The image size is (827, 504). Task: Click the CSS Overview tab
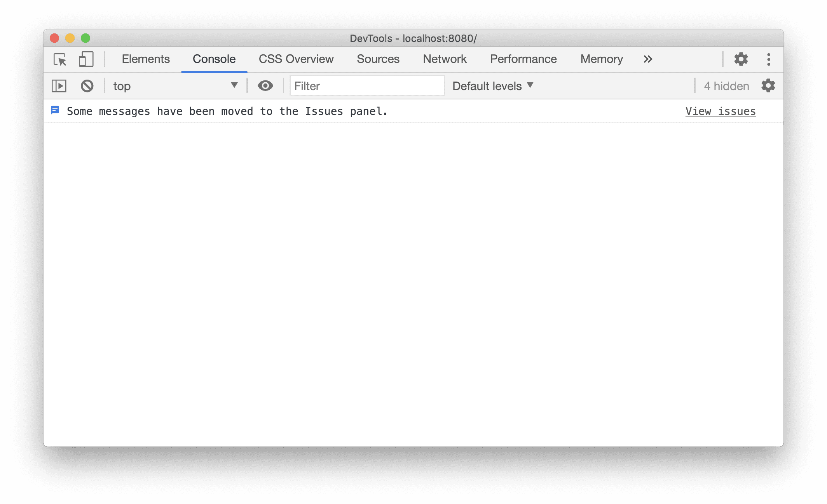click(295, 58)
